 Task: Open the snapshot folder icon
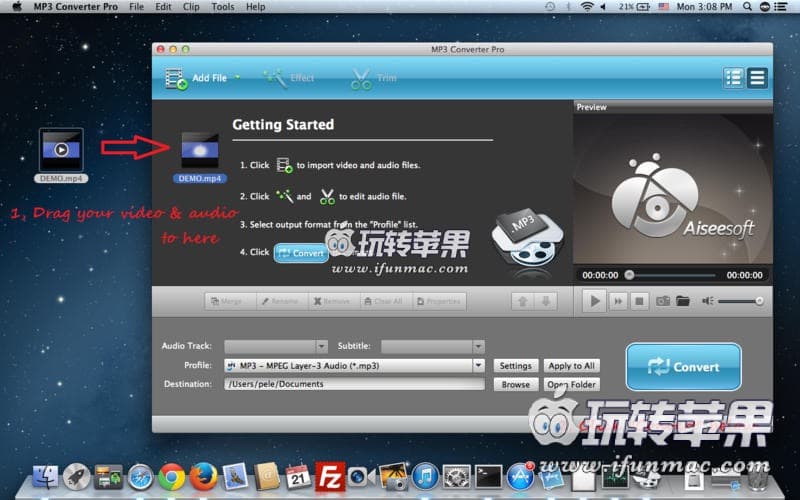click(683, 301)
